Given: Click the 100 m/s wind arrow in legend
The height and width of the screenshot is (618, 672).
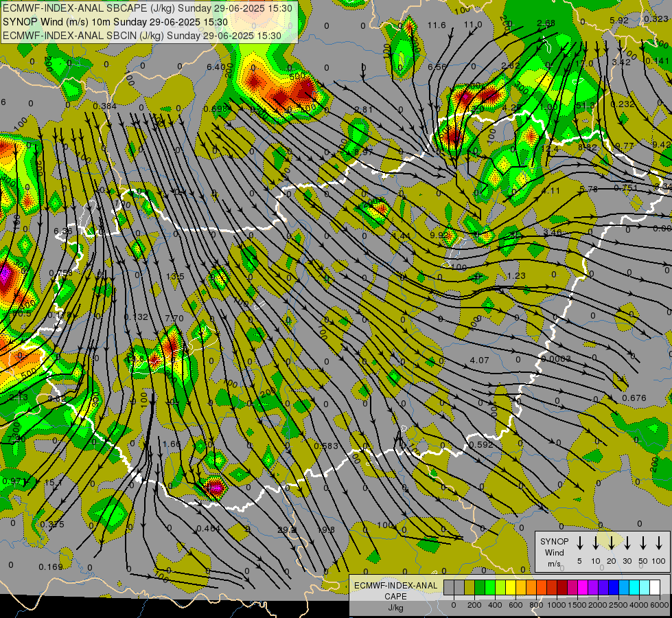Looking at the screenshot, I should coord(659,543).
